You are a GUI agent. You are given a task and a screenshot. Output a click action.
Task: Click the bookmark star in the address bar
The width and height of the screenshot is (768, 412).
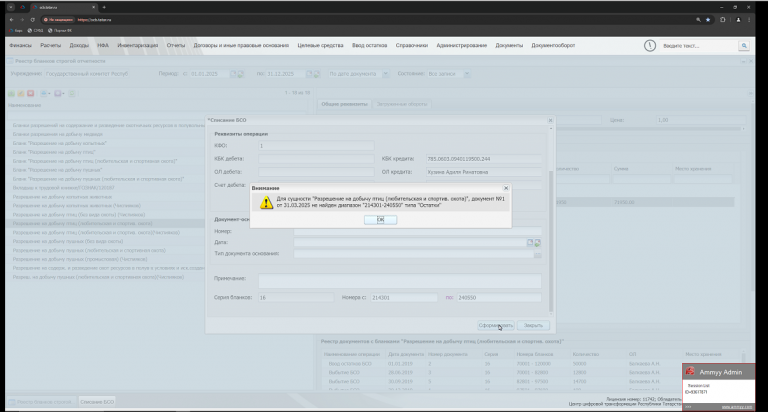(x=708, y=20)
